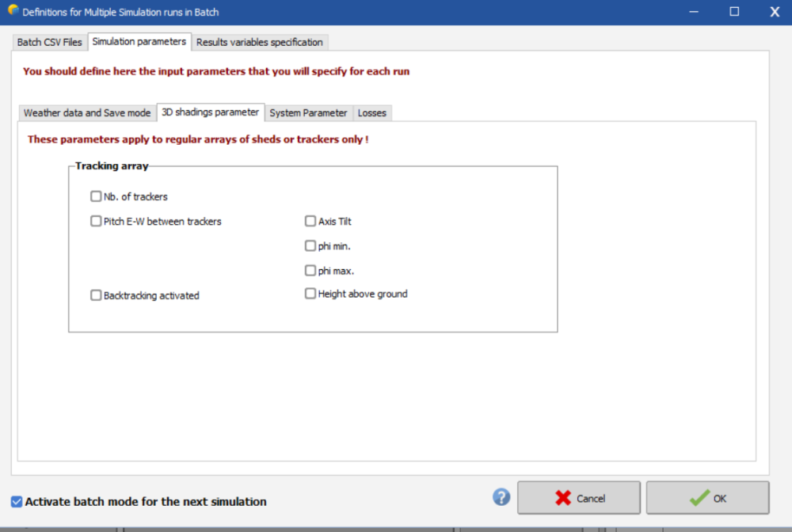Tick the phi max. checkbox

tap(310, 271)
